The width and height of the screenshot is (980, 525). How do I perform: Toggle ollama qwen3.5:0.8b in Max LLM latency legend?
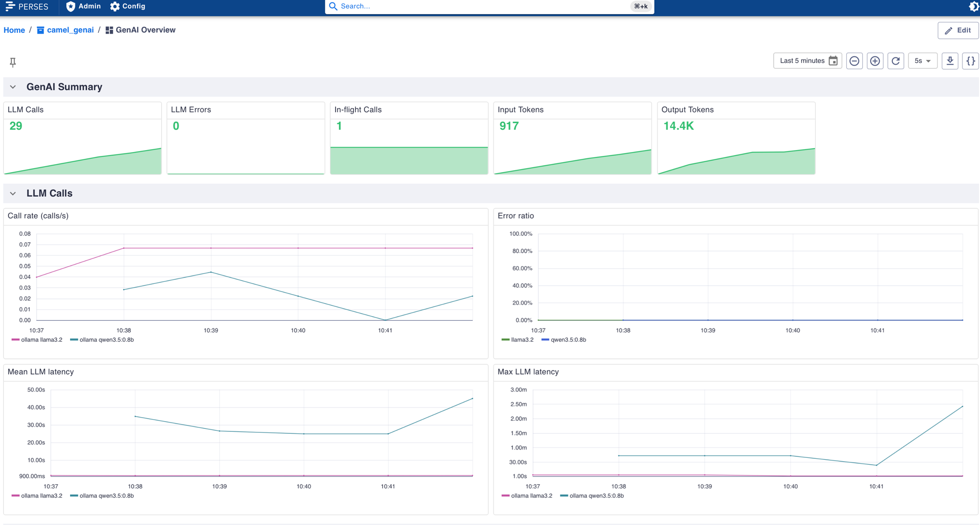point(592,496)
